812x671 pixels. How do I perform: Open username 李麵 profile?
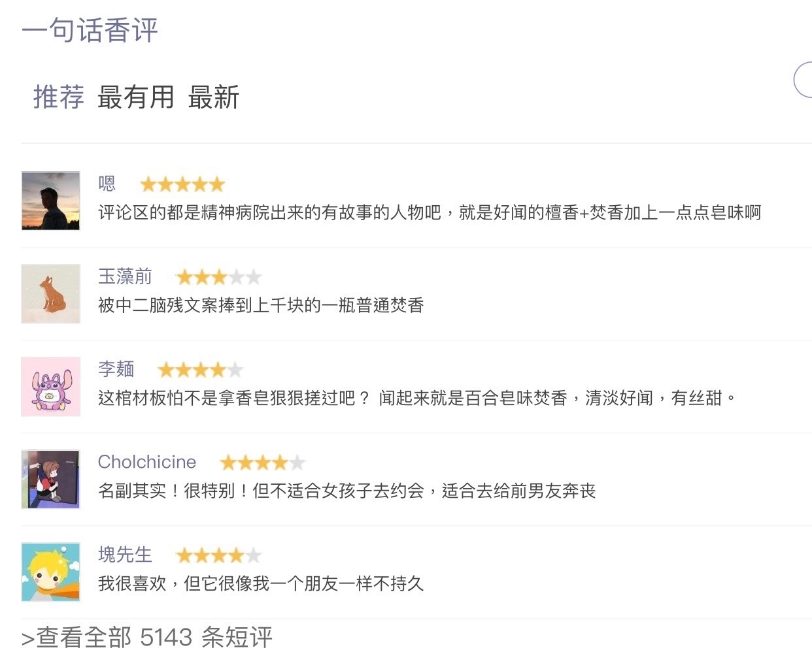[116, 369]
